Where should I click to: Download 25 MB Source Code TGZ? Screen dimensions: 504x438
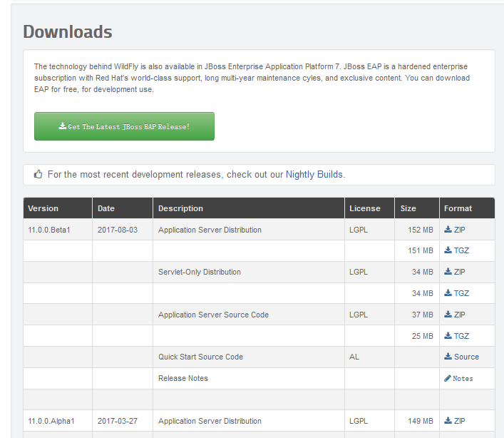pos(456,336)
